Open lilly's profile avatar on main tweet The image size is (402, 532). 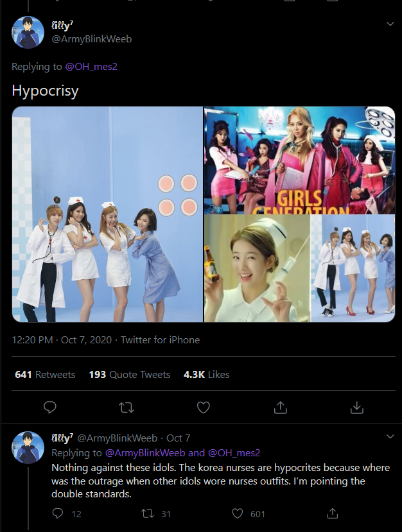pyautogui.click(x=28, y=32)
